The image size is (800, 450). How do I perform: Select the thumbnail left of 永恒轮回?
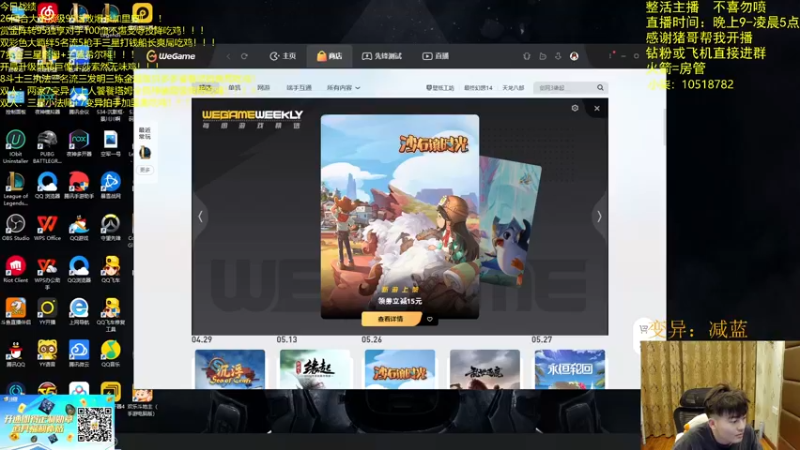tap(485, 369)
